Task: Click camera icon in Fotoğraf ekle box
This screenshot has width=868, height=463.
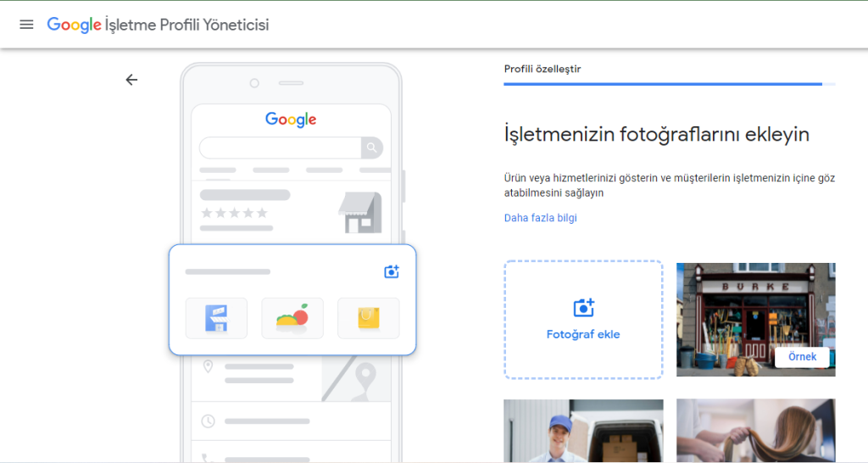Action: pyautogui.click(x=583, y=307)
